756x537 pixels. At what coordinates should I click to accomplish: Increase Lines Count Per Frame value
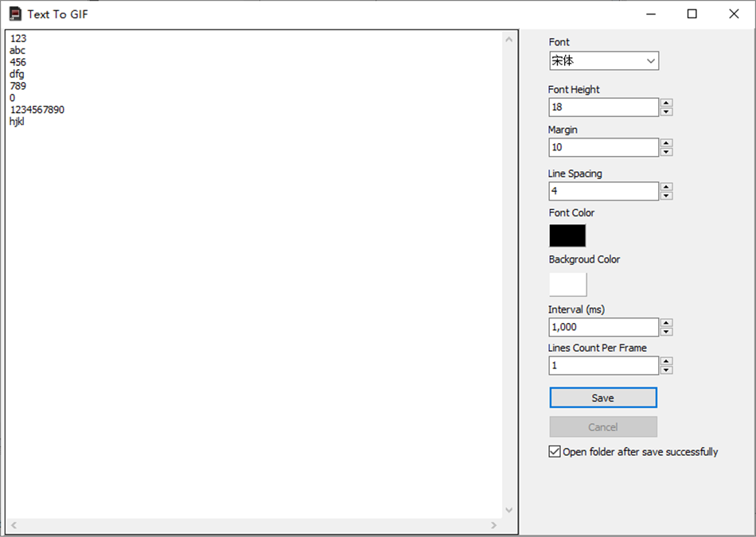(666, 361)
